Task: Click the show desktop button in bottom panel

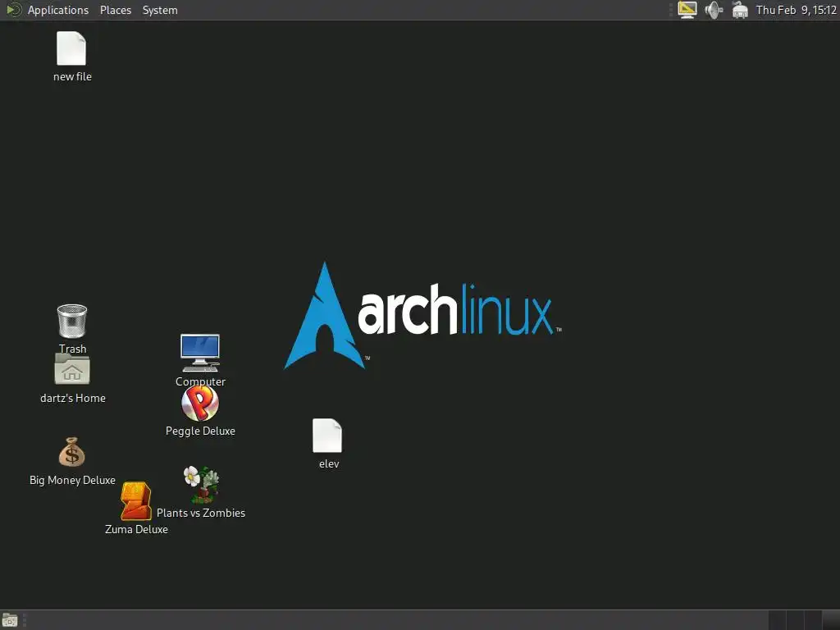Action: tap(10, 620)
